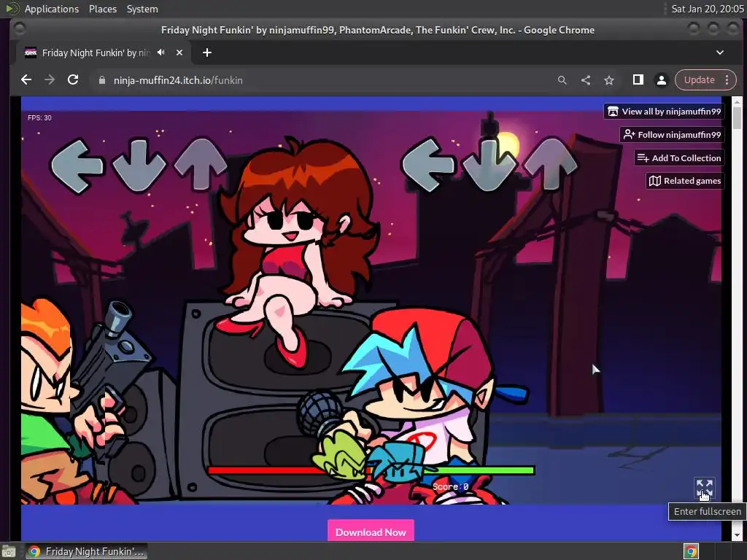The height and width of the screenshot is (560, 747).
Task: Reload the itch.io page
Action: (73, 80)
